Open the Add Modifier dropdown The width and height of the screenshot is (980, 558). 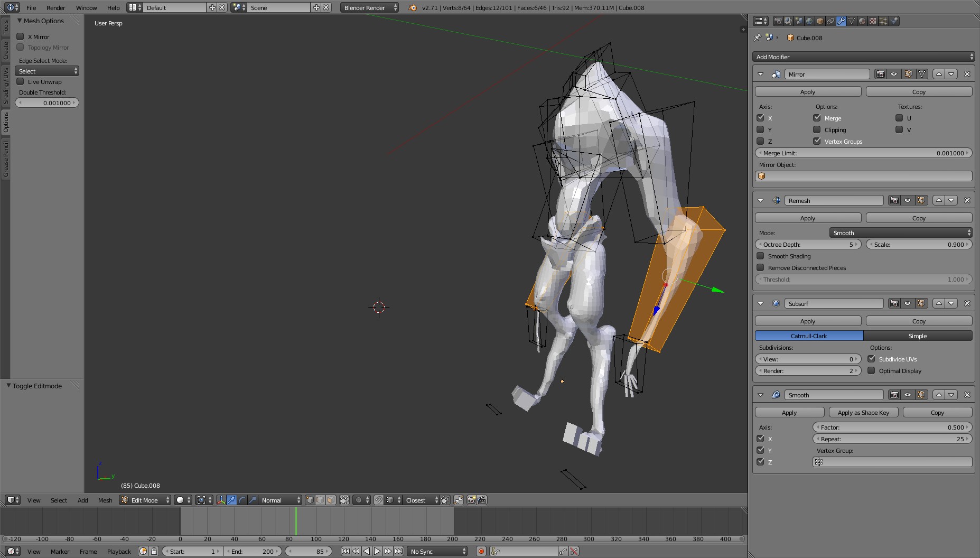tap(863, 57)
